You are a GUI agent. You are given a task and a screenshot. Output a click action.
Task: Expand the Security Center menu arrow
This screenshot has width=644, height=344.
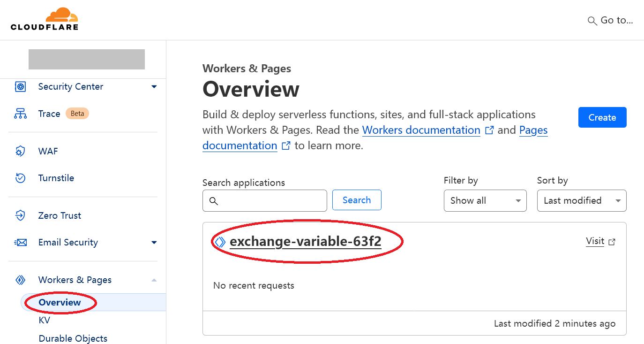coord(154,86)
